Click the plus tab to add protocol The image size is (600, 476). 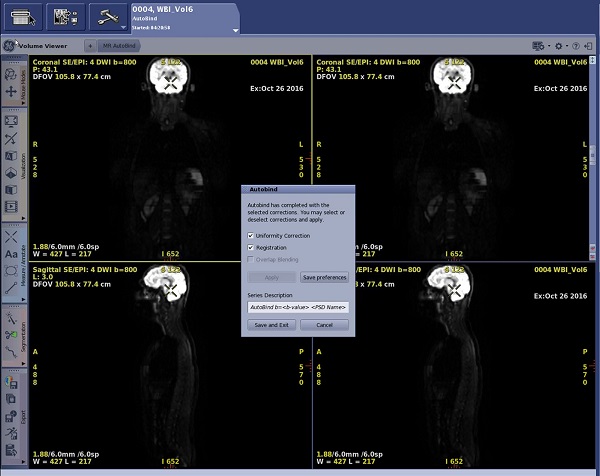89,46
